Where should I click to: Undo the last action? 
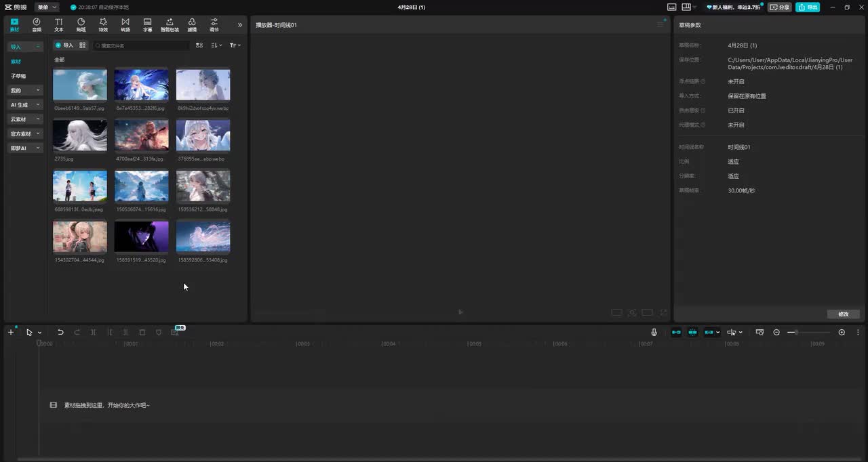pos(60,332)
